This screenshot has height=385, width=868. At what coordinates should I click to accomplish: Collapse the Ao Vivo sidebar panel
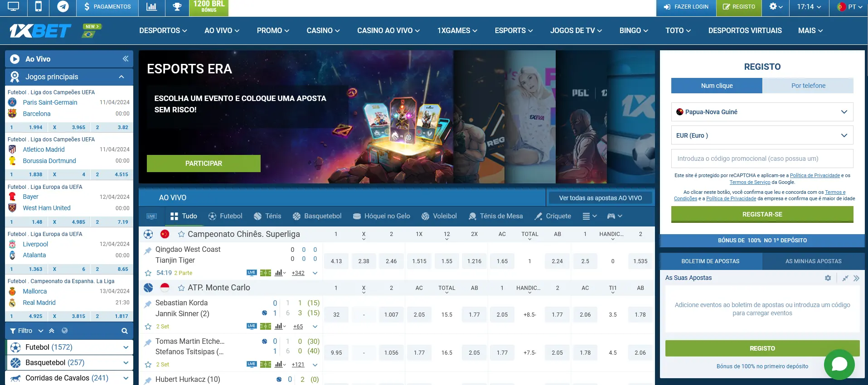126,59
